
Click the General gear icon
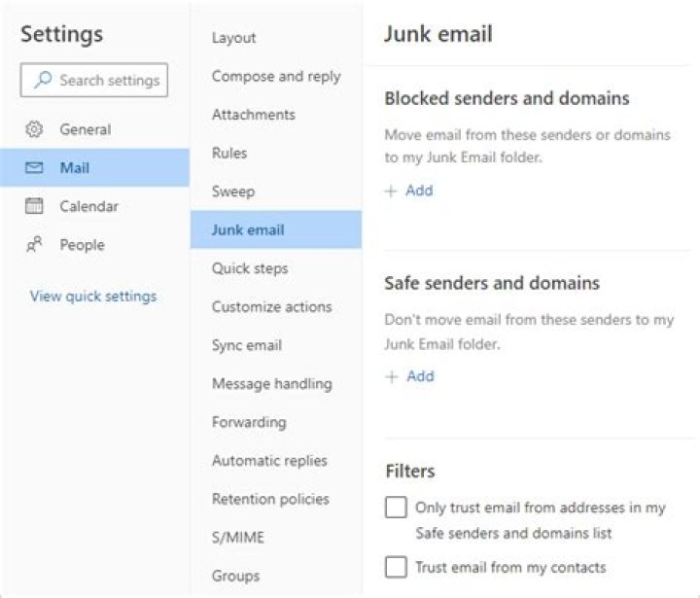pyautogui.click(x=34, y=129)
